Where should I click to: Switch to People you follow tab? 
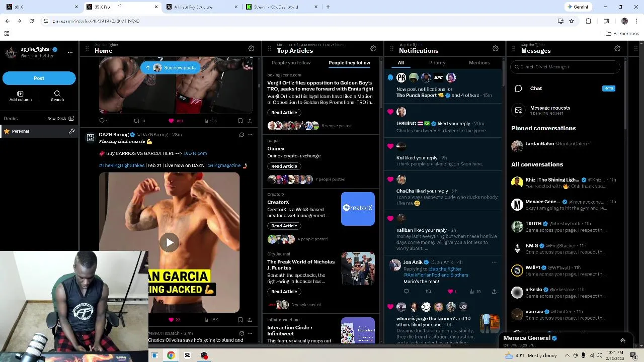click(291, 63)
